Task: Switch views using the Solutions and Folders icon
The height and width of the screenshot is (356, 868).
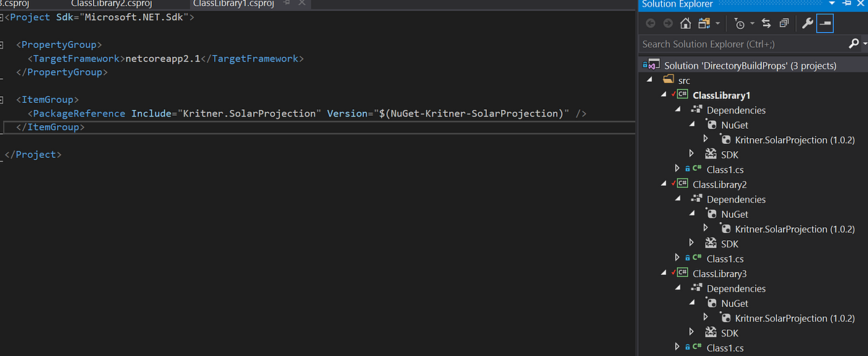Action: tap(704, 24)
